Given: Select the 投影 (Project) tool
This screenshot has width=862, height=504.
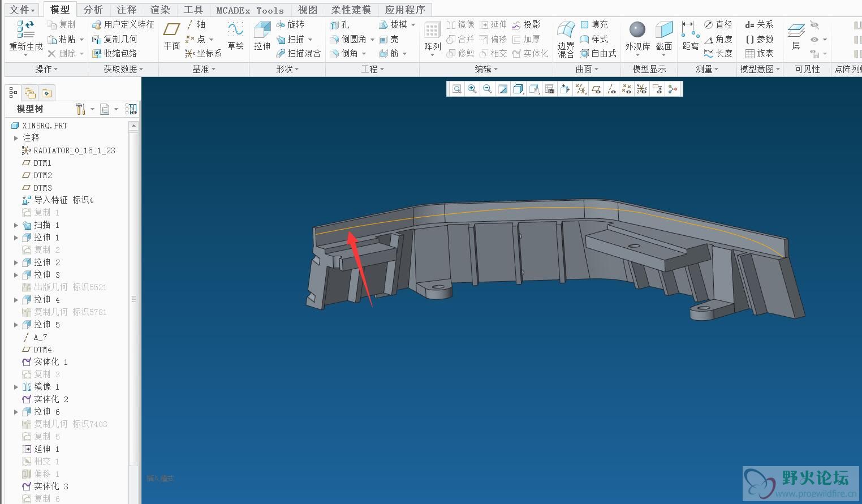Looking at the screenshot, I should click(526, 25).
